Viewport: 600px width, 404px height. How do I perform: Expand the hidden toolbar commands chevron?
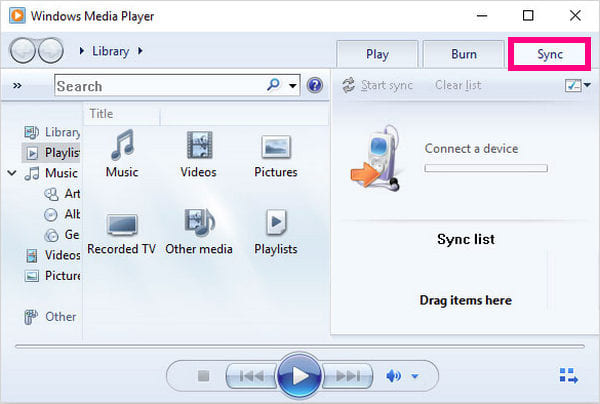tap(17, 85)
